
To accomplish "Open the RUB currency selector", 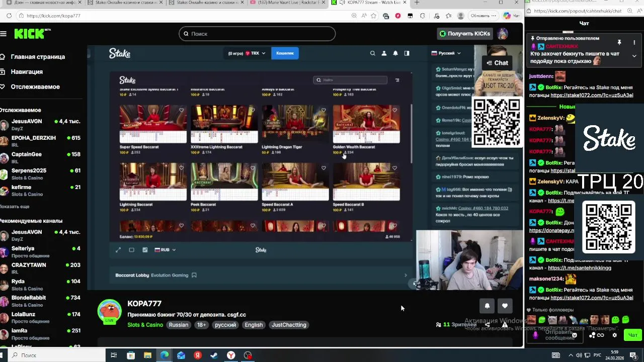I will click(165, 250).
